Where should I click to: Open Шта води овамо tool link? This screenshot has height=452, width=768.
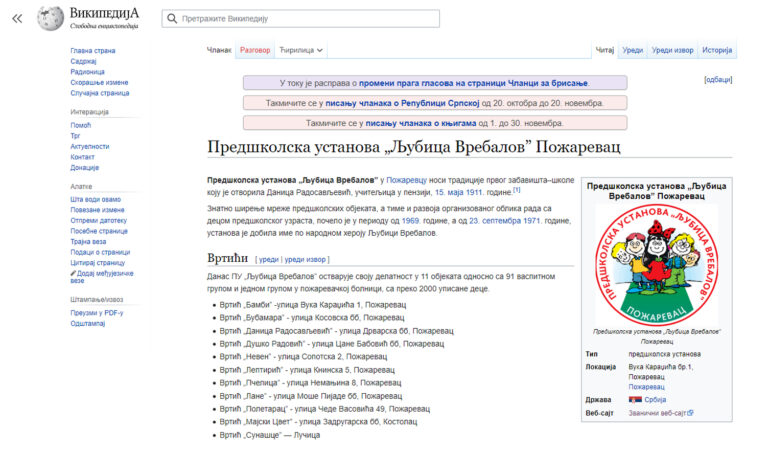tap(96, 199)
